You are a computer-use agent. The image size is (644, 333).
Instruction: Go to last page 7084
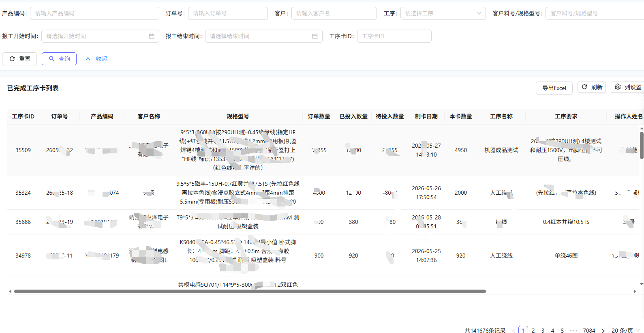click(x=589, y=331)
